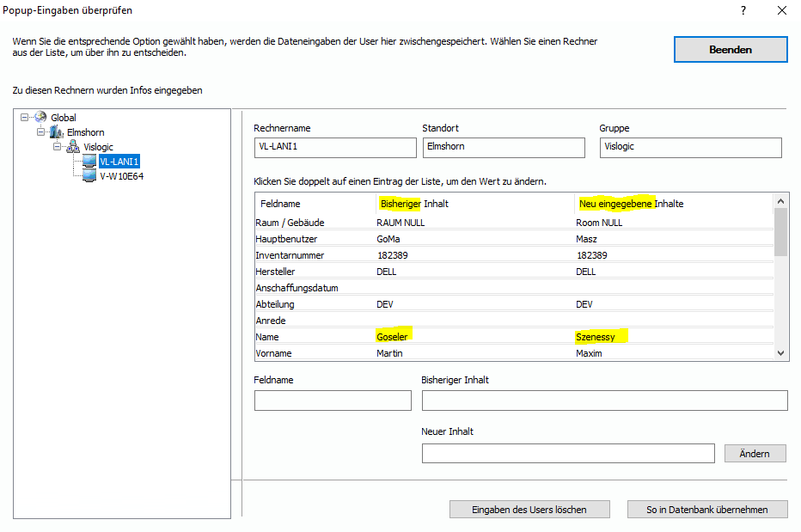Select the Abteilung row
Viewport: 801px width, 532px height.
514,304
